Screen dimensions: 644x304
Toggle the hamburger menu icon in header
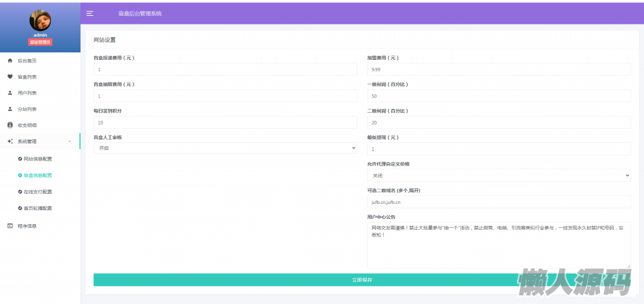coord(89,13)
